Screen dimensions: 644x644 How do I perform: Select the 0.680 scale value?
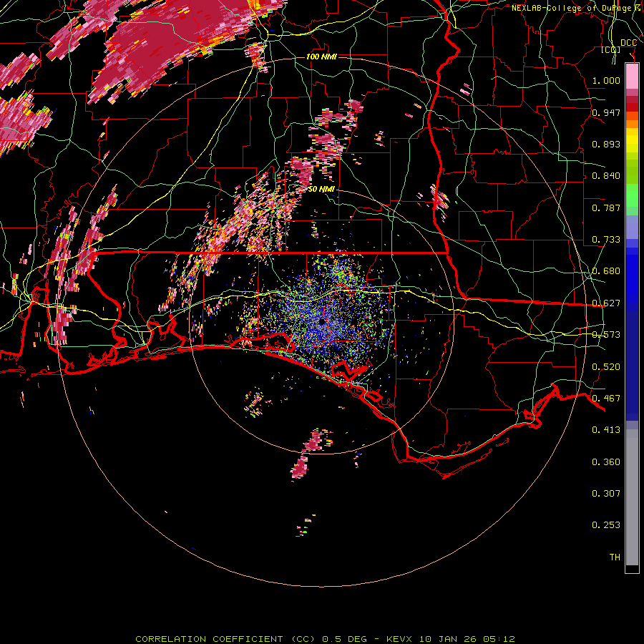pos(606,271)
